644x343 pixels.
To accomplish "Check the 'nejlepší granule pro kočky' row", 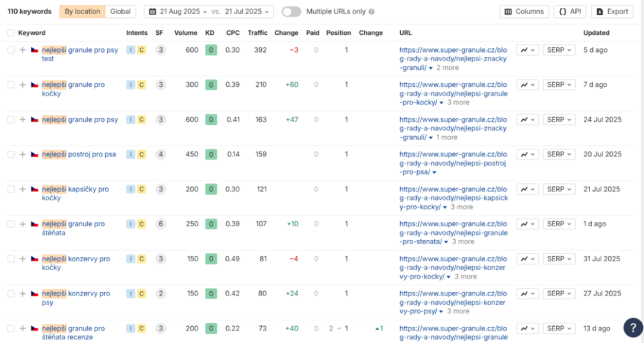I will [x=11, y=85].
